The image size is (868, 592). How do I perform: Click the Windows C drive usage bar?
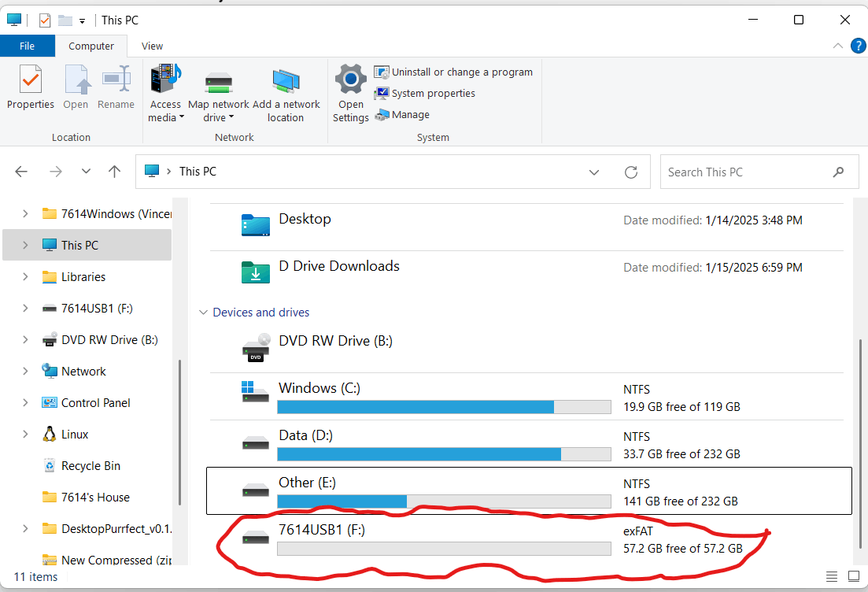(443, 407)
